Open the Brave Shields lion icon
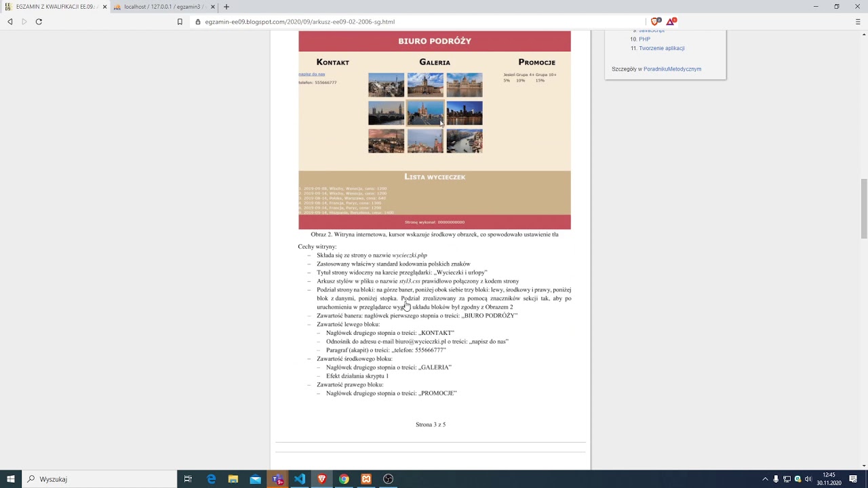Viewport: 868px width, 488px height. coord(655,22)
